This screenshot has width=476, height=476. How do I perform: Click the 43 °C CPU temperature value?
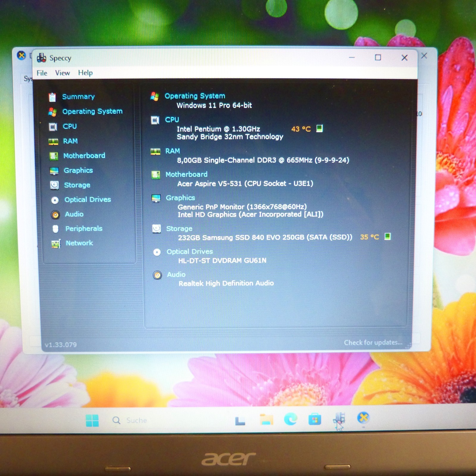point(301,129)
